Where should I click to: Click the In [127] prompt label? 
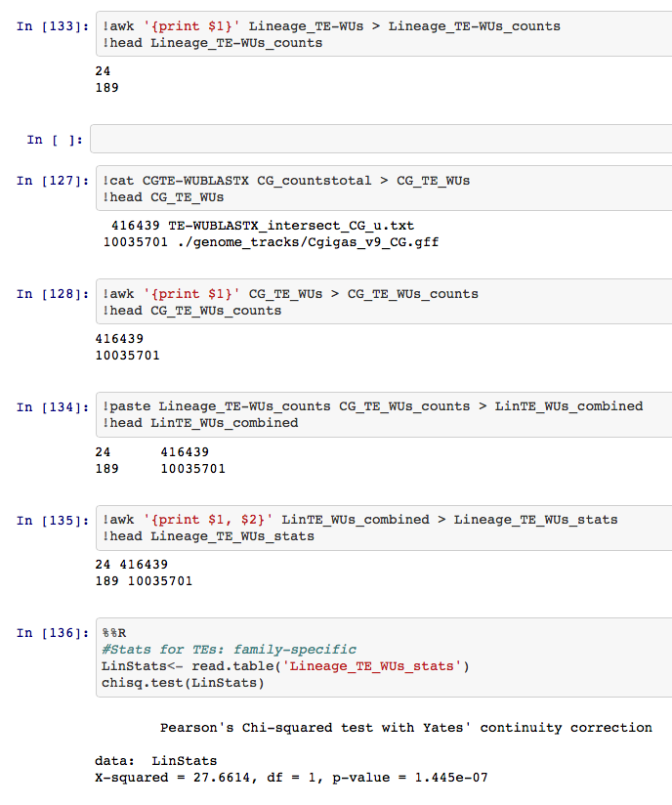pos(53,181)
